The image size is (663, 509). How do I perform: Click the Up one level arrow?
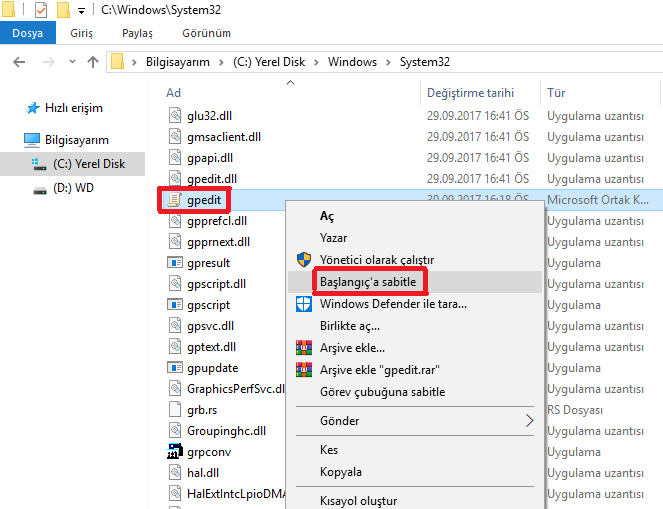(x=93, y=62)
